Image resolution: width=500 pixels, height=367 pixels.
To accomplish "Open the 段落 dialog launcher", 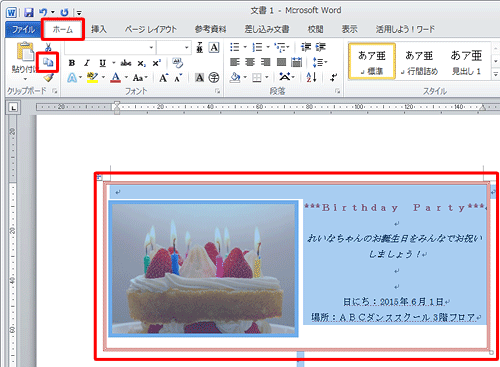I will coord(337,91).
